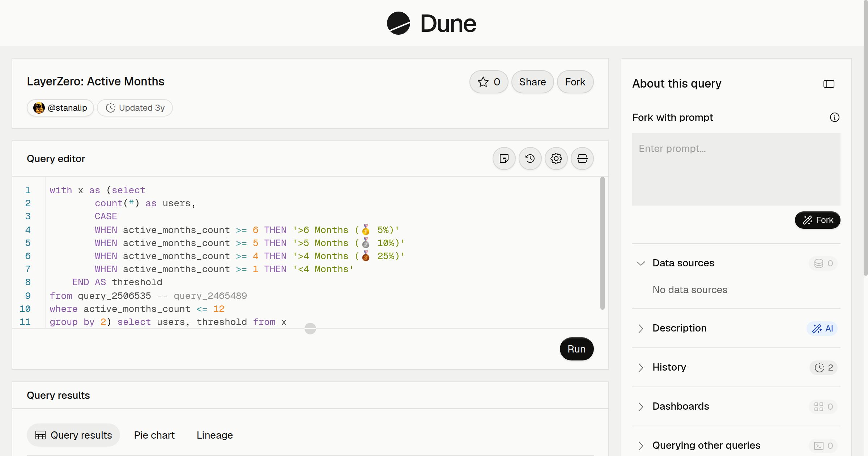Click the silver medal emoji in code
Screen dimensions: 868x456
(x=366, y=243)
